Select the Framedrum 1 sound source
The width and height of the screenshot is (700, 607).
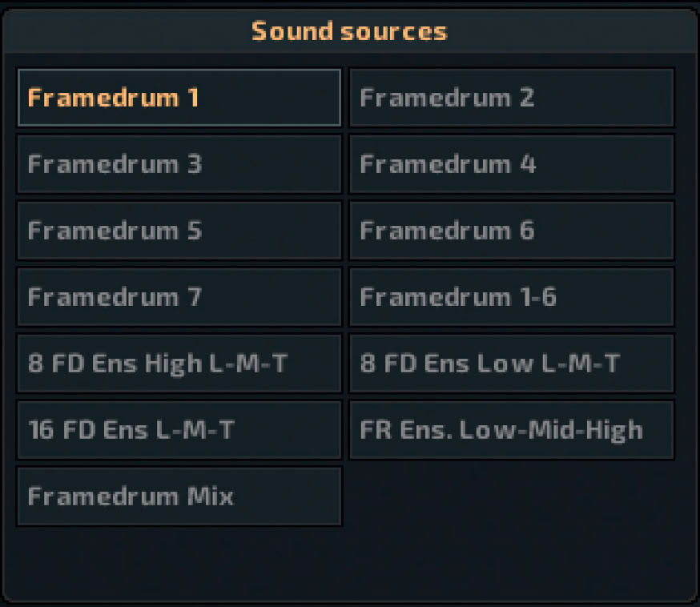pos(179,98)
